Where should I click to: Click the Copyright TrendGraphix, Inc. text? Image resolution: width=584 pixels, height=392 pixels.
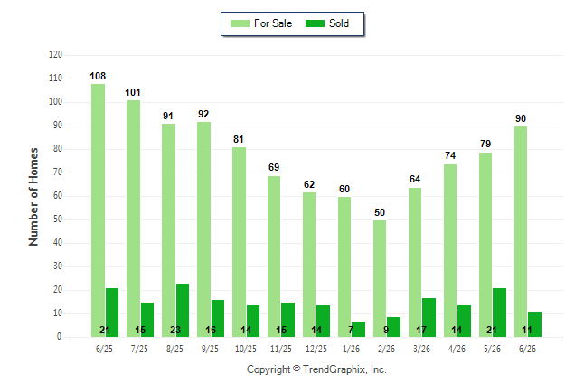(316, 369)
